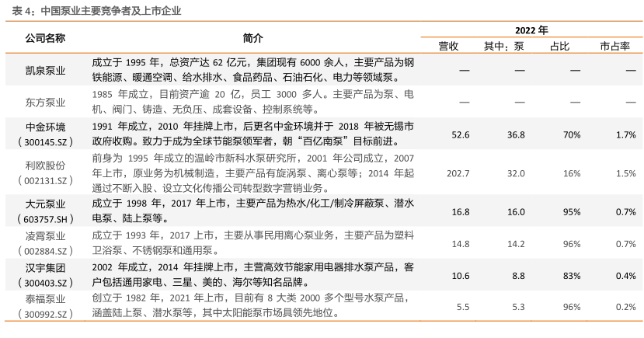Click the '2022 年' header
Image resolution: width=644 pixels, height=338 pixels.
531,30
